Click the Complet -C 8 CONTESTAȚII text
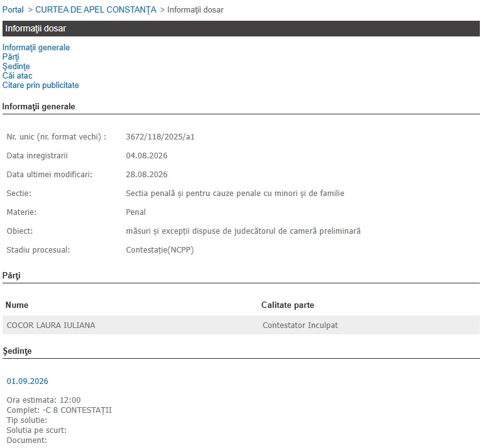 pos(59,410)
